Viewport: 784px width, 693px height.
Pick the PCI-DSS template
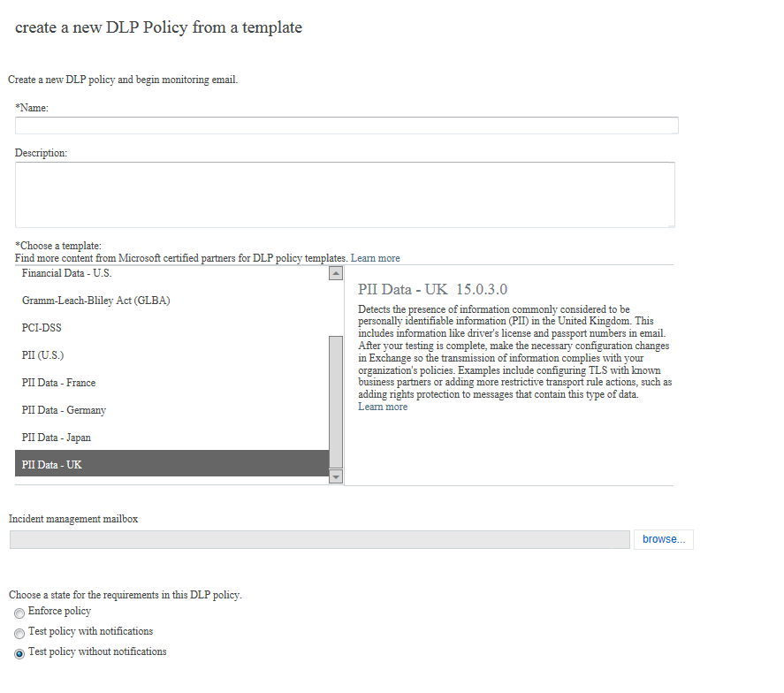pyautogui.click(x=42, y=328)
